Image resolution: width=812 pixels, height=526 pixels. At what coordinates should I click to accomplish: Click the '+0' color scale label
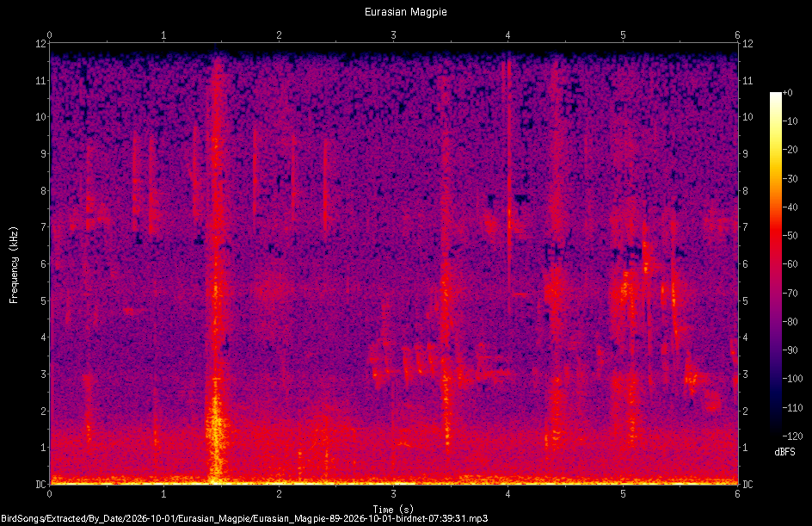click(787, 93)
